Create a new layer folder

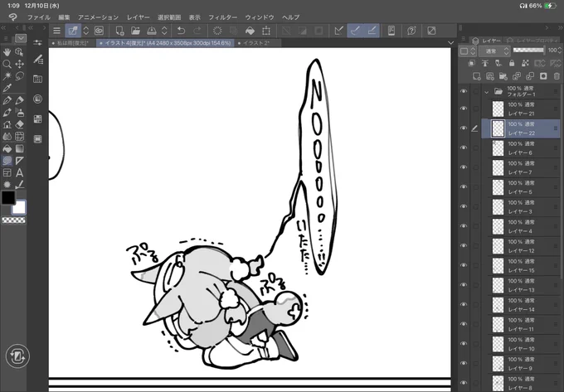pos(503,75)
